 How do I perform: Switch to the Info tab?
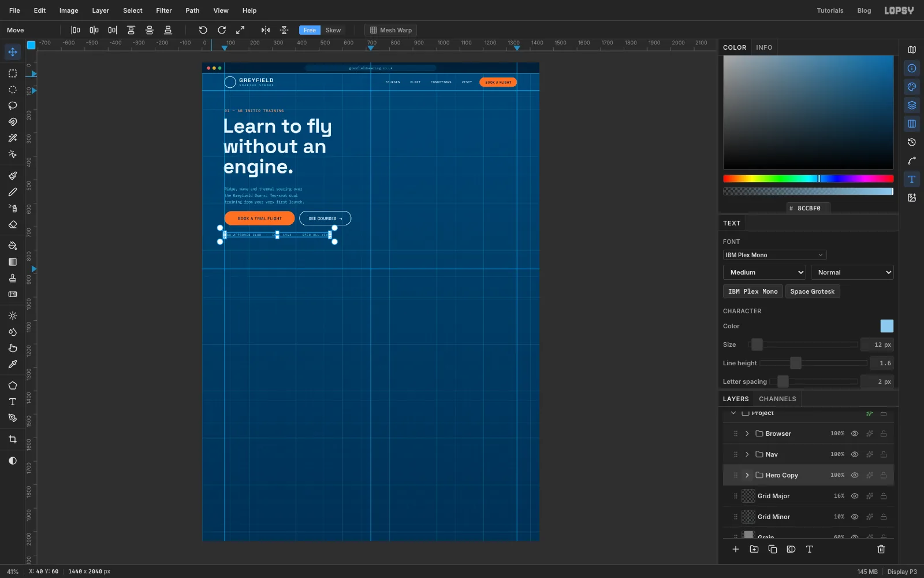[x=764, y=47]
